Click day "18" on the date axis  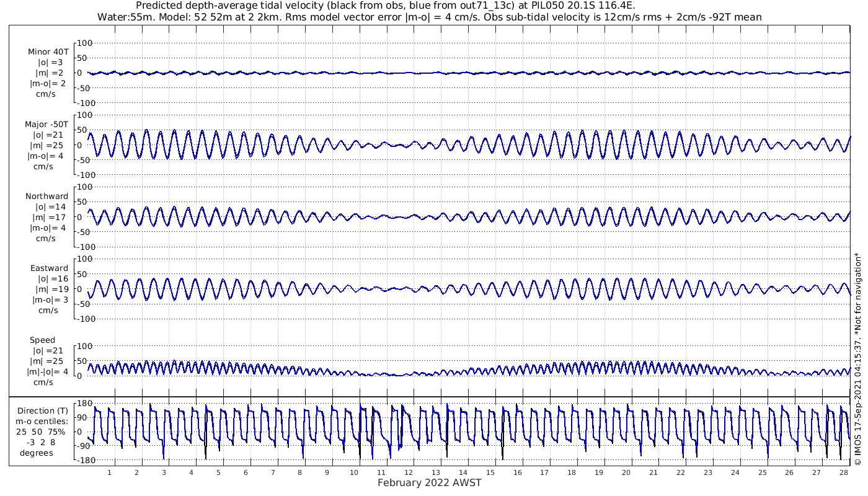[572, 472]
